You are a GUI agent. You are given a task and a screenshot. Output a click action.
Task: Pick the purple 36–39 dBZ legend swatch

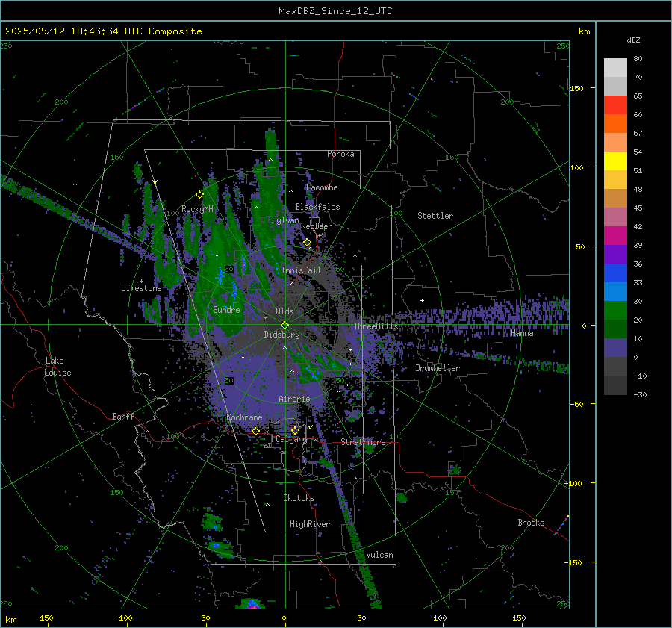615,255
